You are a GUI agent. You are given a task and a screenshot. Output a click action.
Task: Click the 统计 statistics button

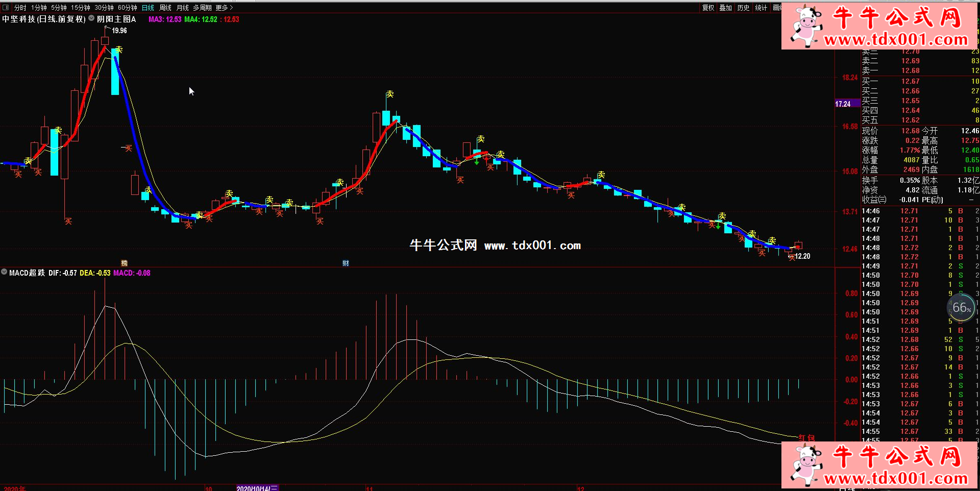[761, 8]
